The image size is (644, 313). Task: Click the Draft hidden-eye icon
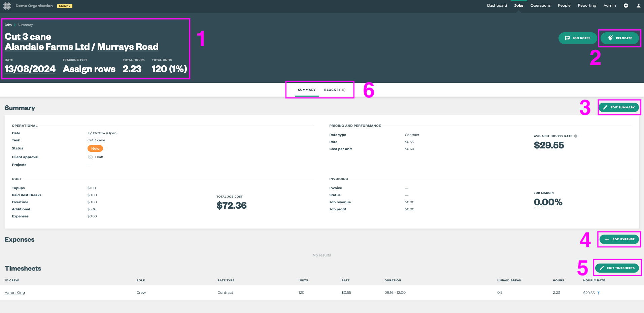(90, 157)
